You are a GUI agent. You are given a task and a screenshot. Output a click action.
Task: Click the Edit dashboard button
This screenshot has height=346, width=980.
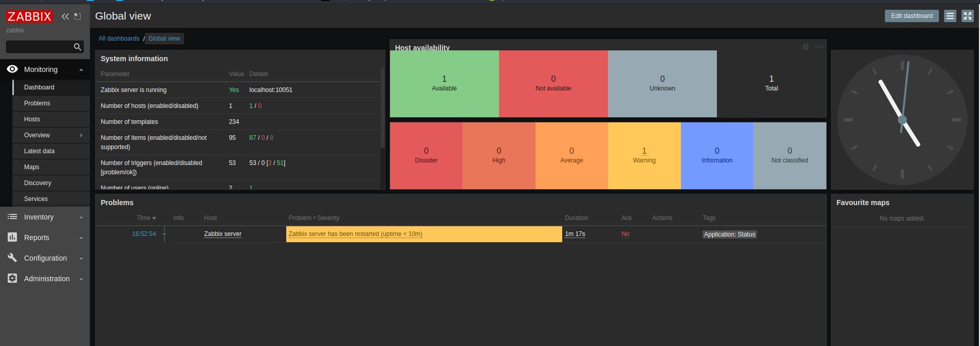[x=912, y=16]
